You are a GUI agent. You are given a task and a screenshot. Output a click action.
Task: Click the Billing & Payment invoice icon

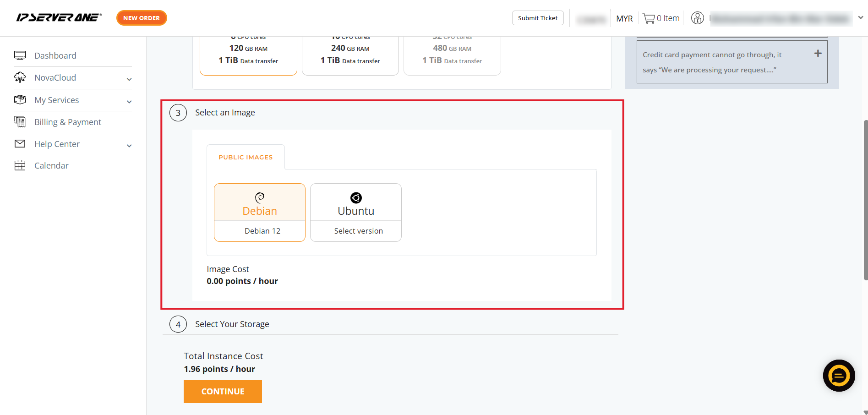20,121
